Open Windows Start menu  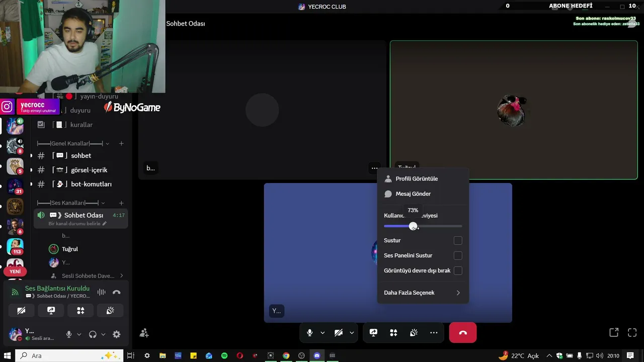pos(8,355)
